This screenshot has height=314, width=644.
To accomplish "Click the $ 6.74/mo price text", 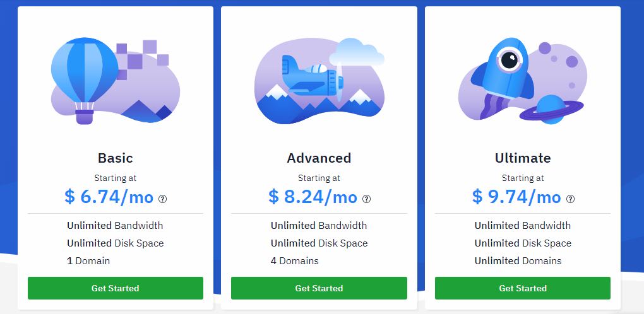I will coord(109,197).
